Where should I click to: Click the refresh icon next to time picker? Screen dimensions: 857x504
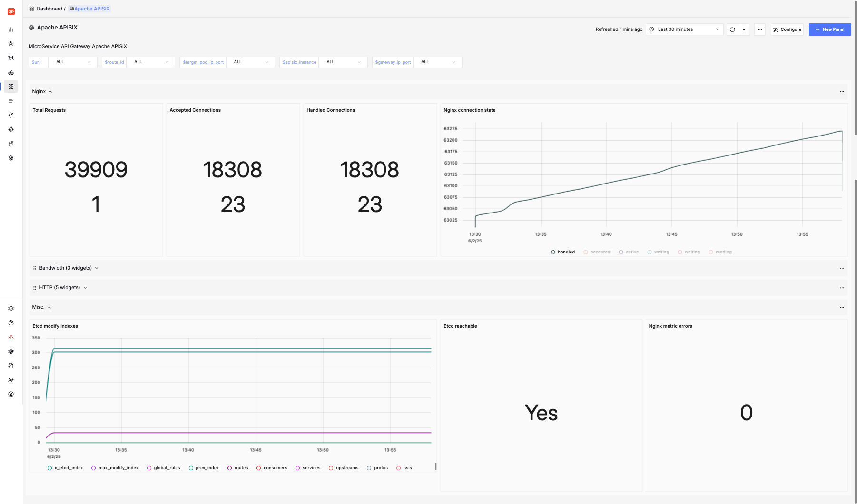[732, 29]
